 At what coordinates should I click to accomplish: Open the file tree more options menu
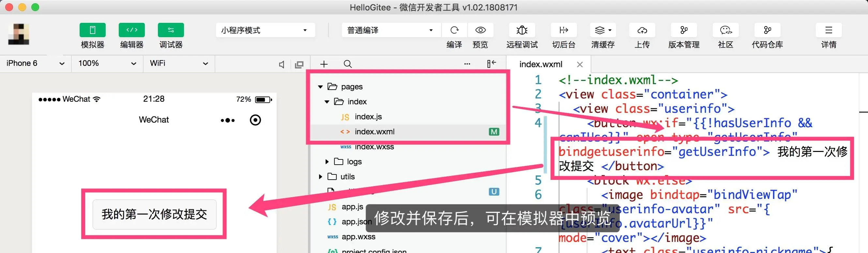[467, 64]
